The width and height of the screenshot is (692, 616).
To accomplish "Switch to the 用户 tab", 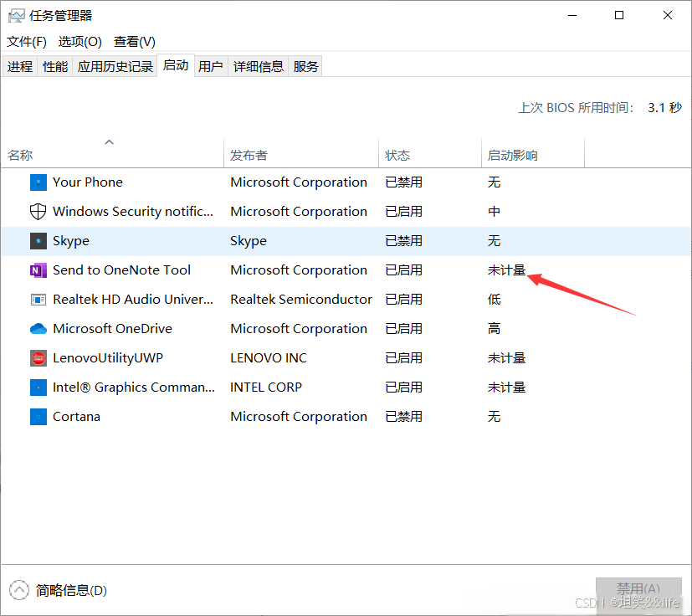I will point(211,66).
